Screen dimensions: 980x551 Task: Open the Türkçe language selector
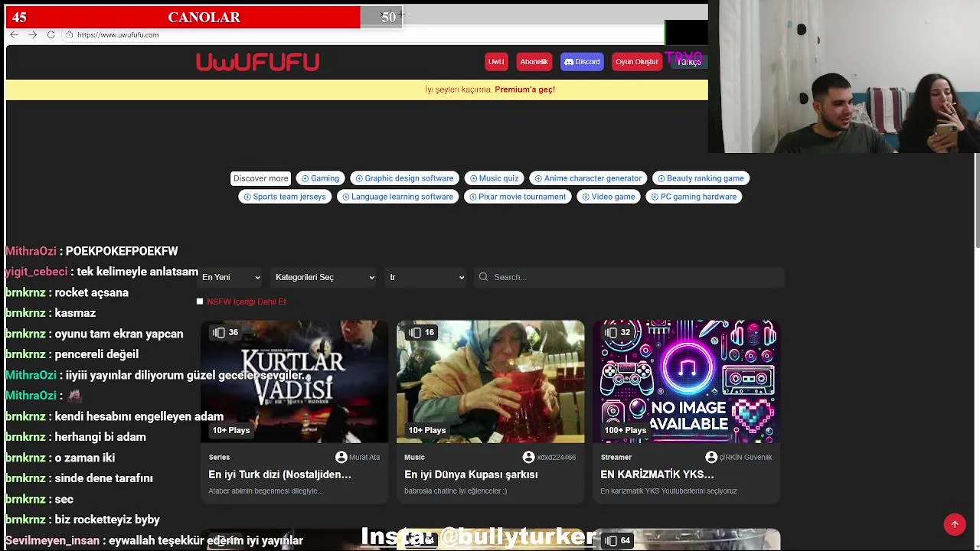pos(688,62)
